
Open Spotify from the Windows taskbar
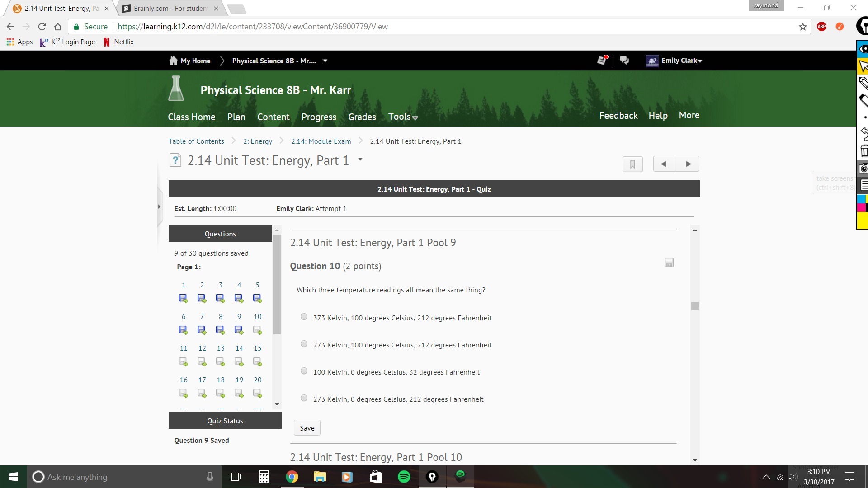coord(404,477)
